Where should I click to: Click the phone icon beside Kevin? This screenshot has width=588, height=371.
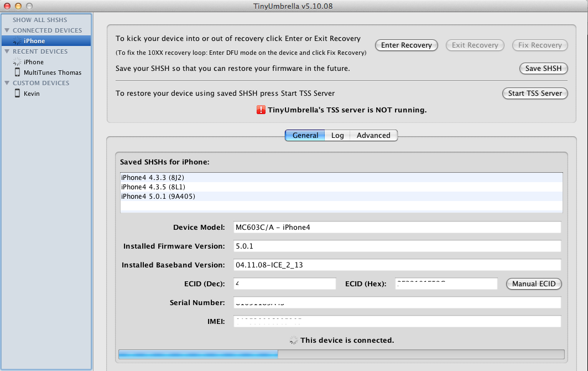tap(17, 93)
